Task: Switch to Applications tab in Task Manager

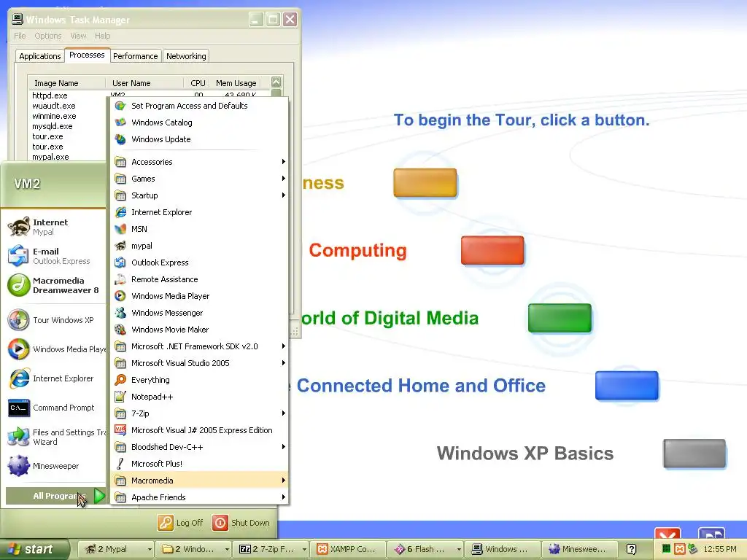Action: click(x=40, y=56)
